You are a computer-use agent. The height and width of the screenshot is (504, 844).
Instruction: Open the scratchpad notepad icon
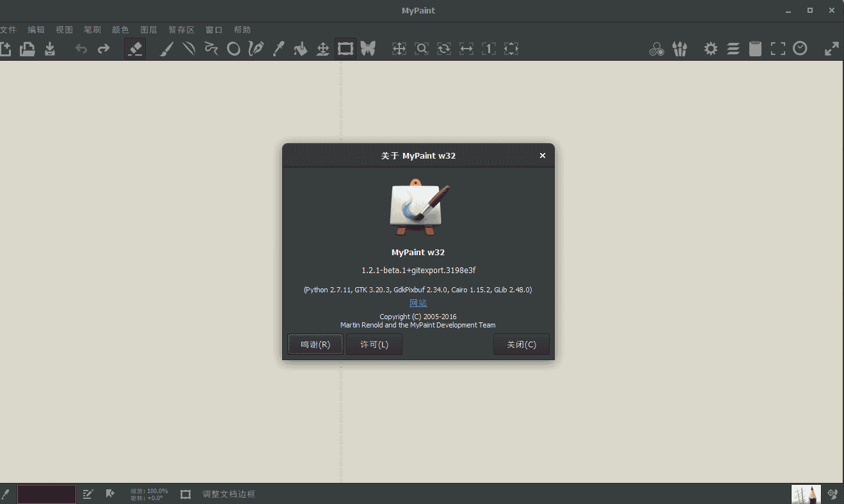[x=755, y=48]
